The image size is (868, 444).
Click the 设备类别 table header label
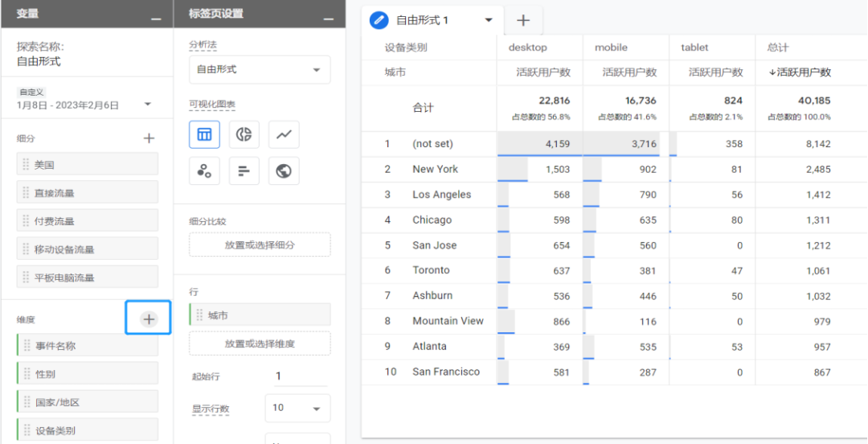click(406, 47)
